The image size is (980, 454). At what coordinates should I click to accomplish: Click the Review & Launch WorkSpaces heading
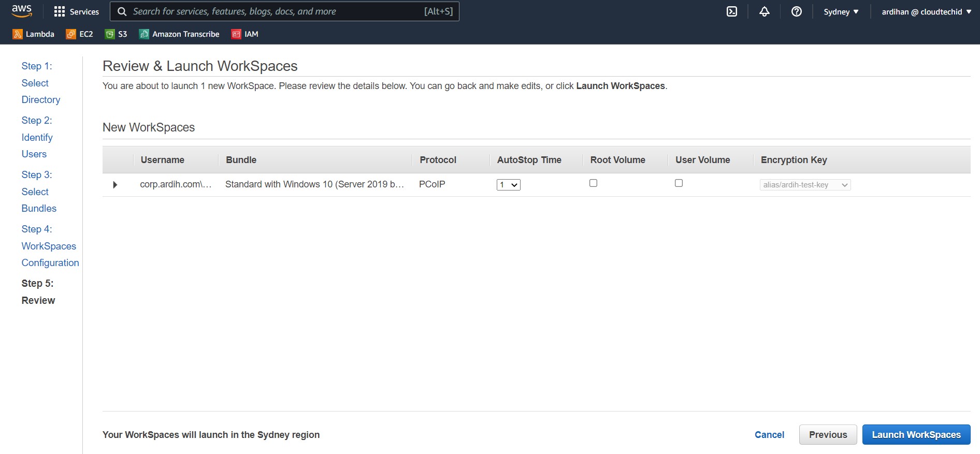click(200, 66)
